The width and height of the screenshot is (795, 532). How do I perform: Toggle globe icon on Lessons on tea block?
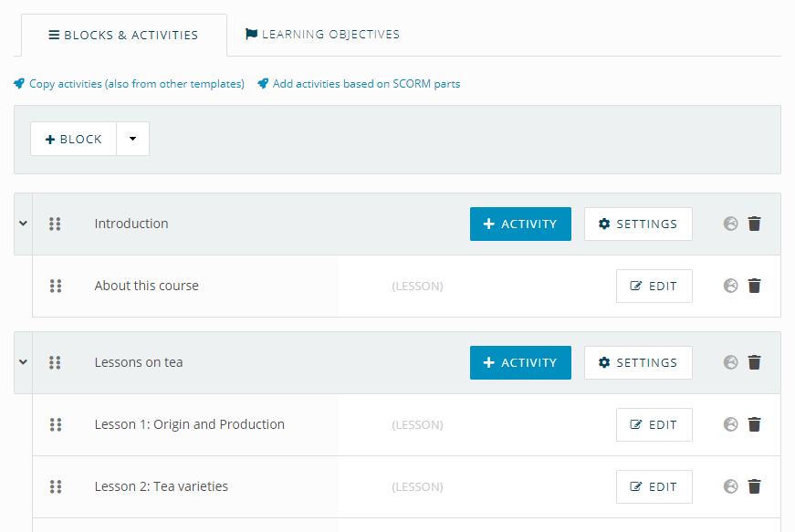click(x=730, y=362)
